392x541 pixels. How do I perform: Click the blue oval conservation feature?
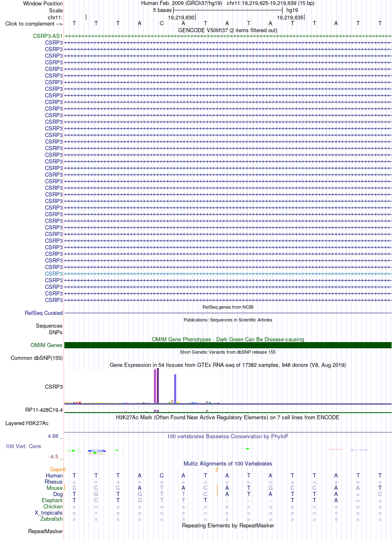pyautogui.click(x=97, y=451)
